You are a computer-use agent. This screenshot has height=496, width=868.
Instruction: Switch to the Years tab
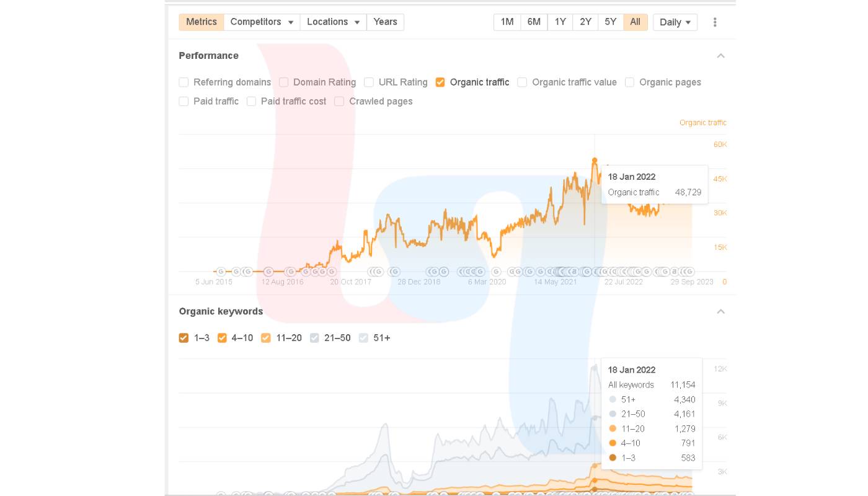pos(385,22)
